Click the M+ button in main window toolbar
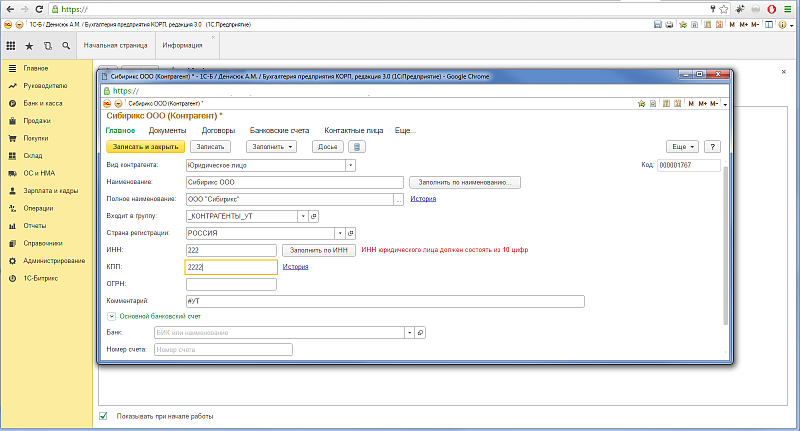The image size is (800, 431). coord(743,24)
